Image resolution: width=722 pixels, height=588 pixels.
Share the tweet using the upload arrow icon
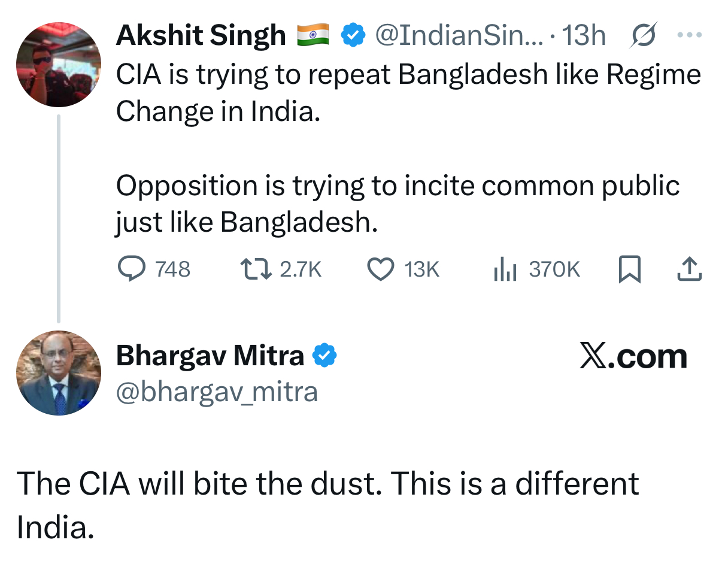tap(689, 269)
